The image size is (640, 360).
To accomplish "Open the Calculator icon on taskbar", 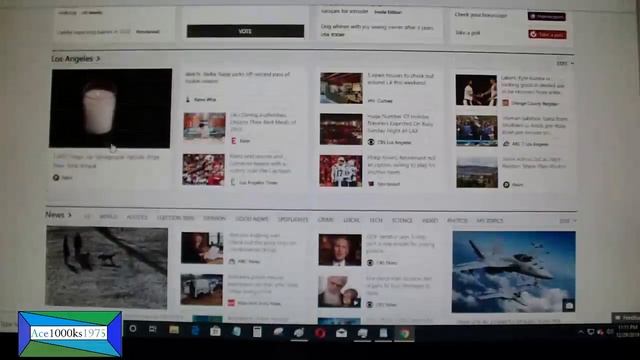I will point(257,332).
